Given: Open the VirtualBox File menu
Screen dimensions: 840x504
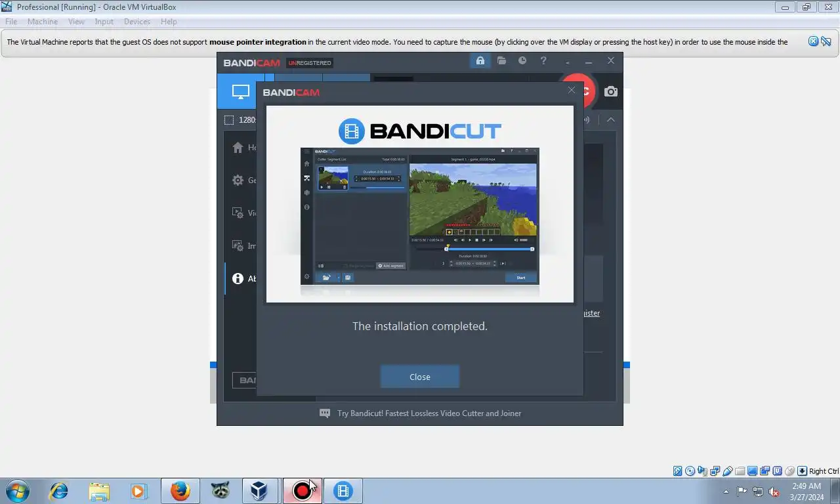Looking at the screenshot, I should pyautogui.click(x=11, y=22).
